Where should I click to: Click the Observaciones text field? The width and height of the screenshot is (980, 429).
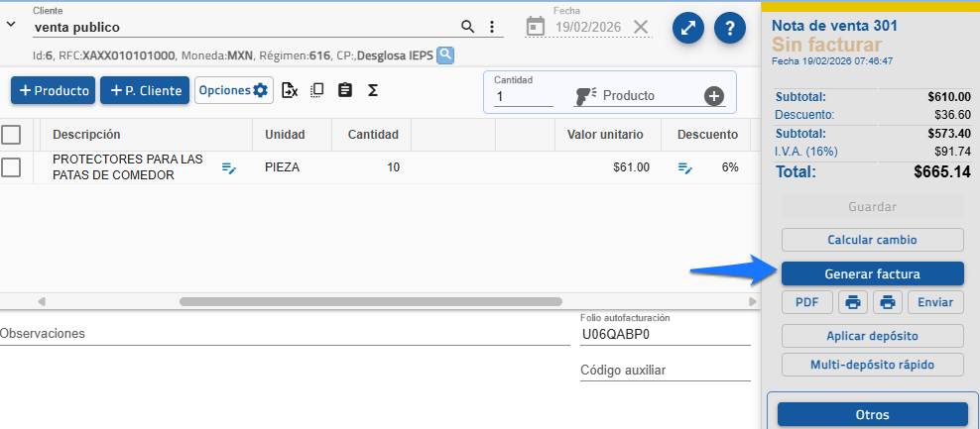pos(278,334)
